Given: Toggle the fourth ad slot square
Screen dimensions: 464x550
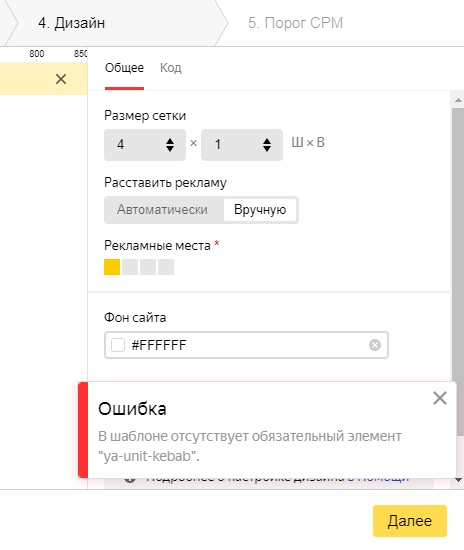Looking at the screenshot, I should [166, 267].
